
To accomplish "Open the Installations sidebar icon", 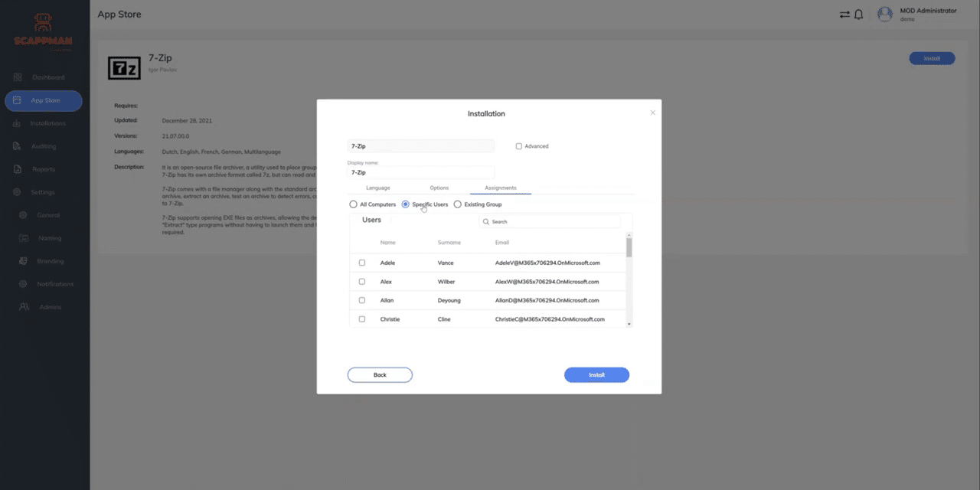I will click(x=17, y=123).
